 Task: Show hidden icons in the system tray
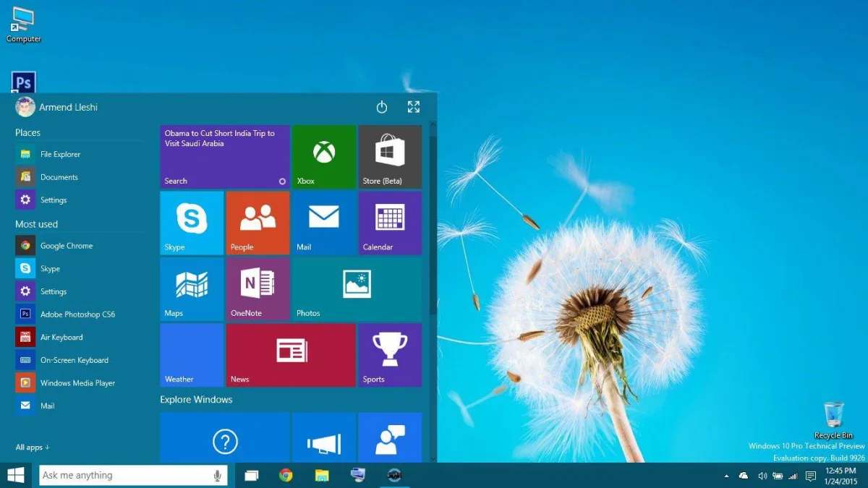pyautogui.click(x=726, y=476)
